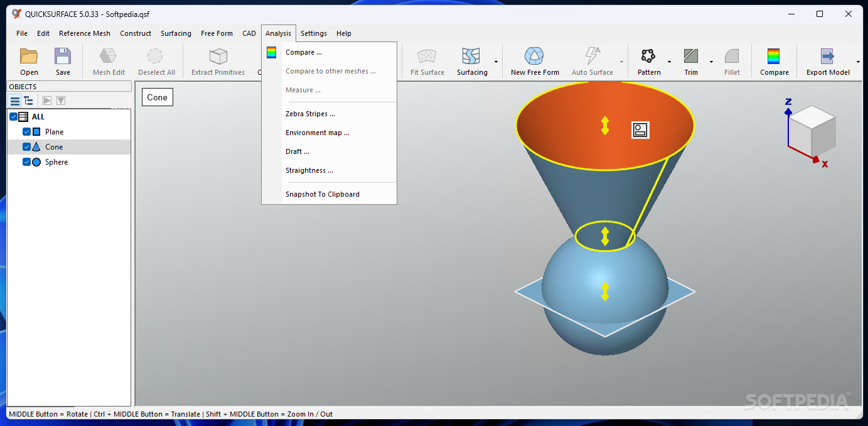Start a New Free Form
The width and height of the screenshot is (868, 426).
tap(535, 62)
